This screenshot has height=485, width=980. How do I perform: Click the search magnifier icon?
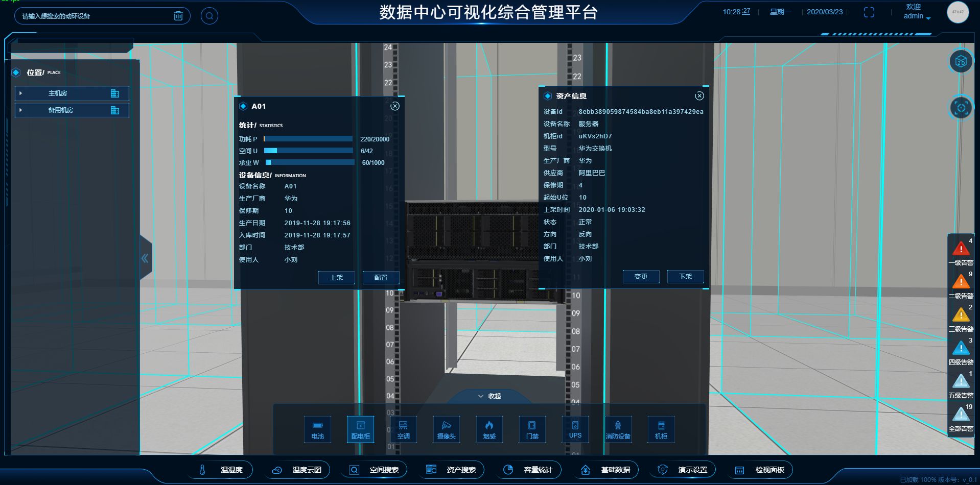209,16
